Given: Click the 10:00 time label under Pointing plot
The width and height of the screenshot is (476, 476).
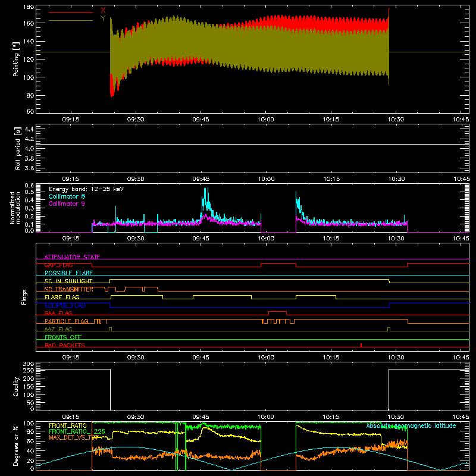Looking at the screenshot, I should pos(265,120).
